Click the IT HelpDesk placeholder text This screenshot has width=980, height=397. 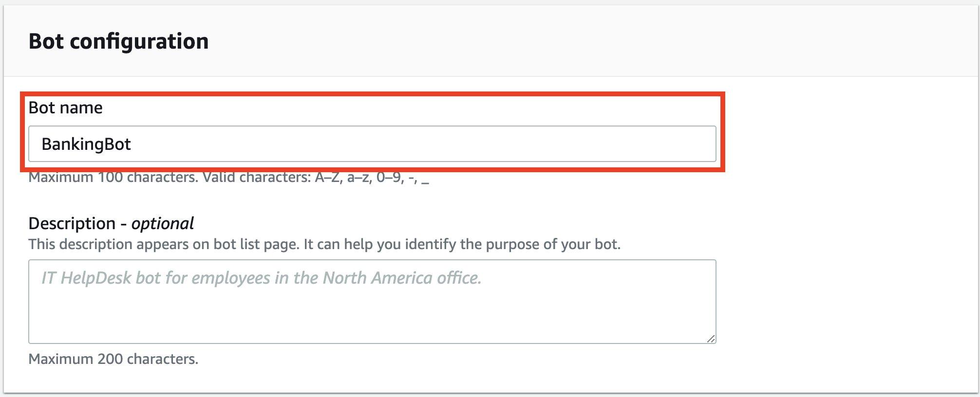point(261,278)
